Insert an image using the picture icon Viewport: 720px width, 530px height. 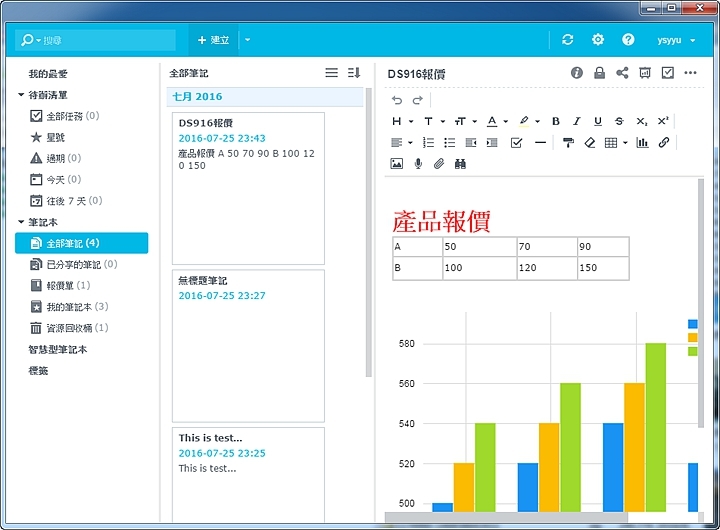click(x=396, y=164)
